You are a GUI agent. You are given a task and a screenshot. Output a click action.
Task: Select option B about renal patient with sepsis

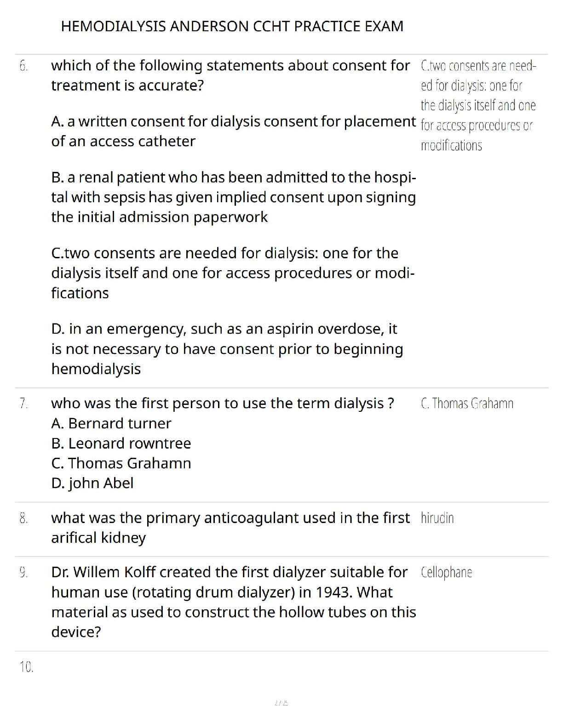[x=233, y=197]
